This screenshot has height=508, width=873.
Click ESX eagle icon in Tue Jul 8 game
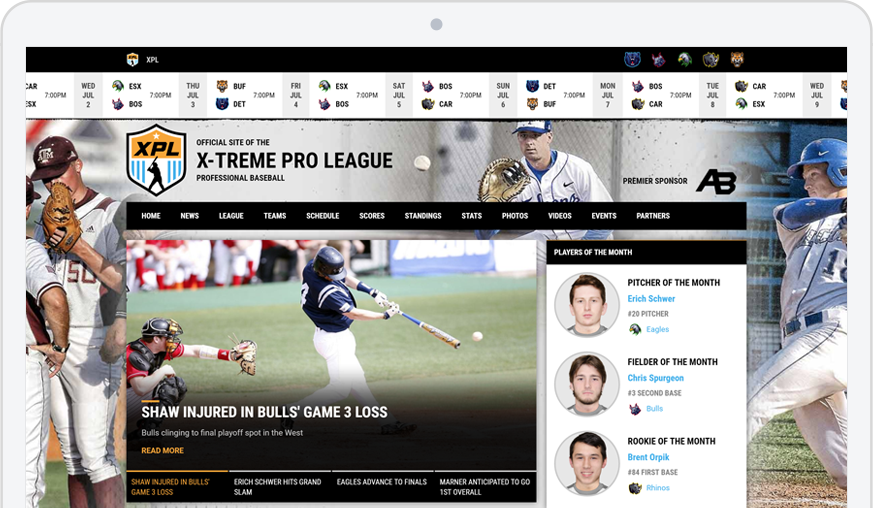point(741,104)
